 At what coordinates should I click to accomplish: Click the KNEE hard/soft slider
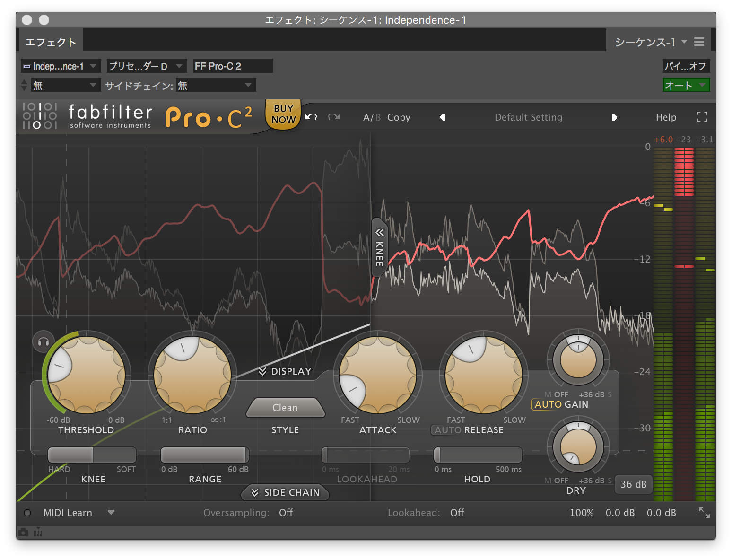point(92,455)
